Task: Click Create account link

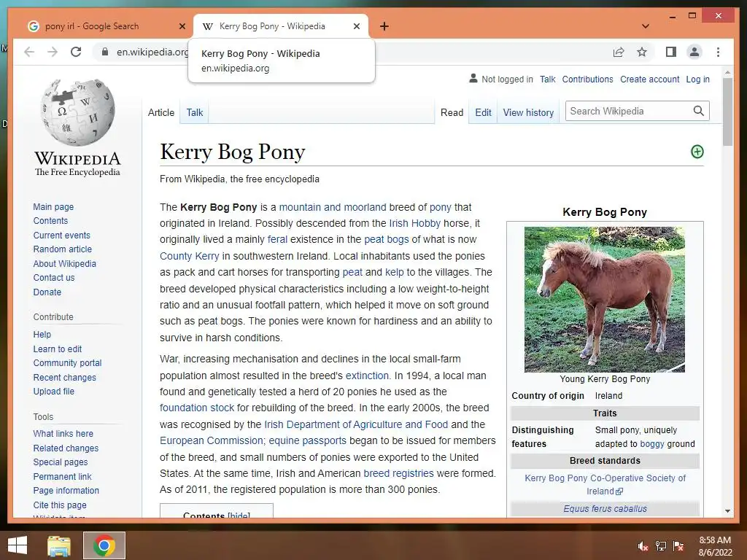Action: pos(650,79)
